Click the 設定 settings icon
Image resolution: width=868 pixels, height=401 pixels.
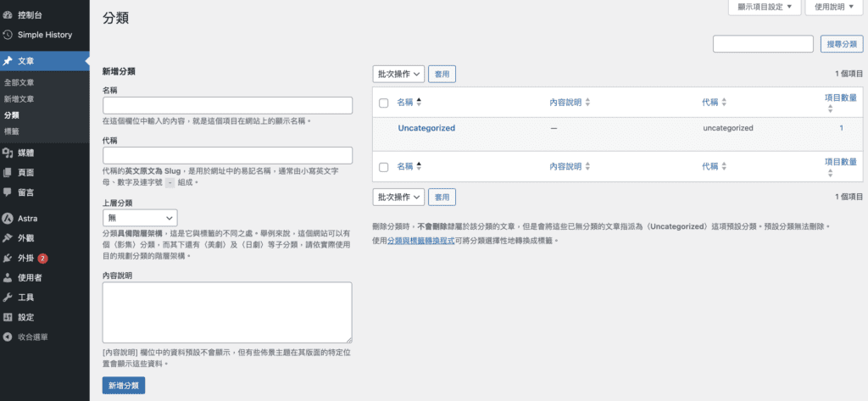tap(7, 317)
